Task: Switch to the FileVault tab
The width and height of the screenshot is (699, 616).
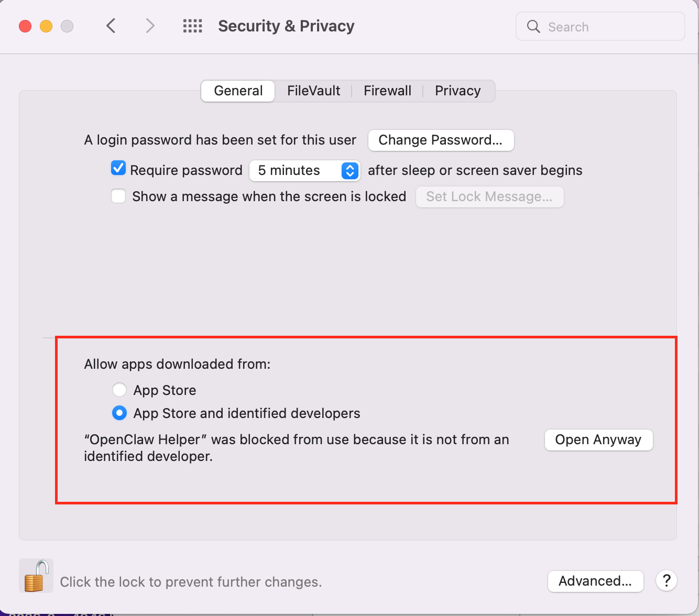Action: (313, 91)
